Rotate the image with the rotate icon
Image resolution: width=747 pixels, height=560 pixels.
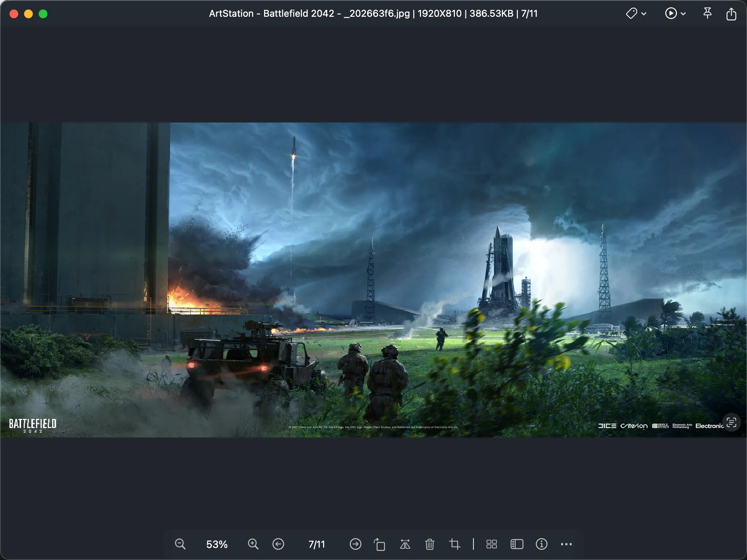[379, 544]
